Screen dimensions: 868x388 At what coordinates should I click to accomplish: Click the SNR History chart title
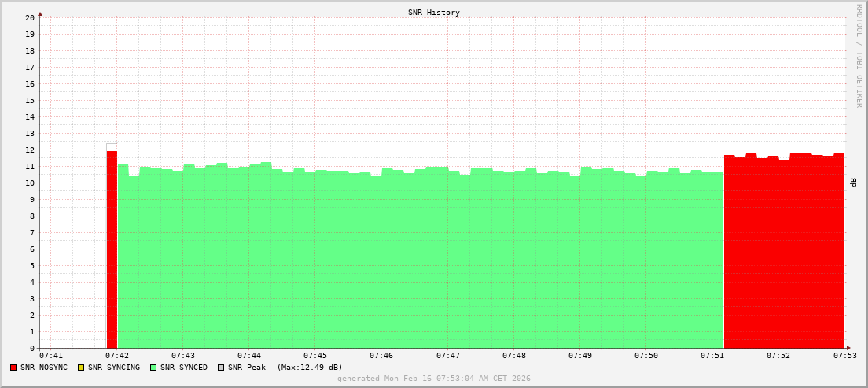coord(433,13)
